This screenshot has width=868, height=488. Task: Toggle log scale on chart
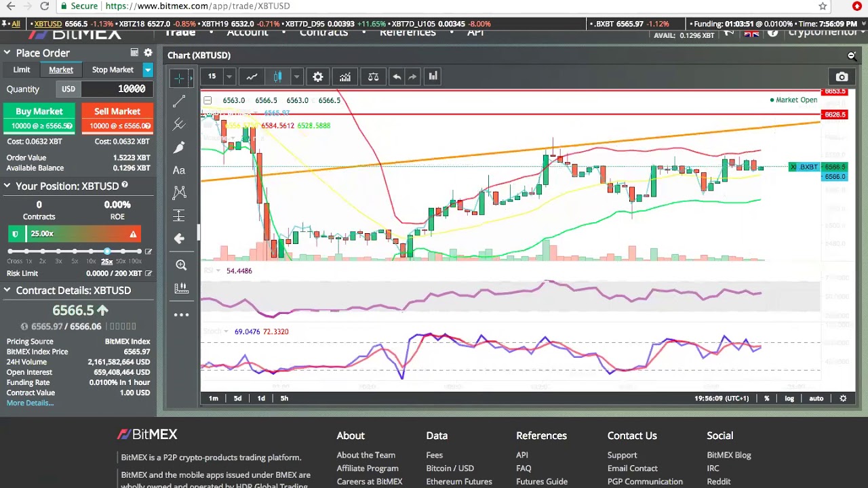[x=789, y=399]
